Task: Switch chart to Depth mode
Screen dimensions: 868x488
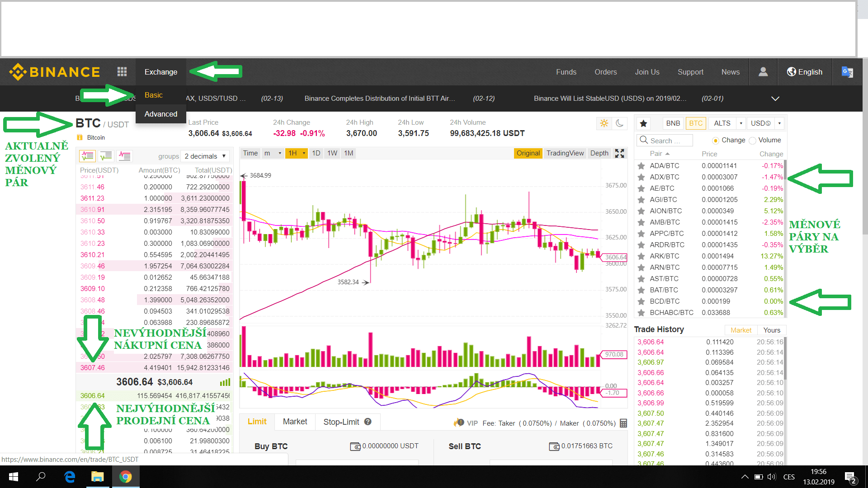Action: click(599, 153)
